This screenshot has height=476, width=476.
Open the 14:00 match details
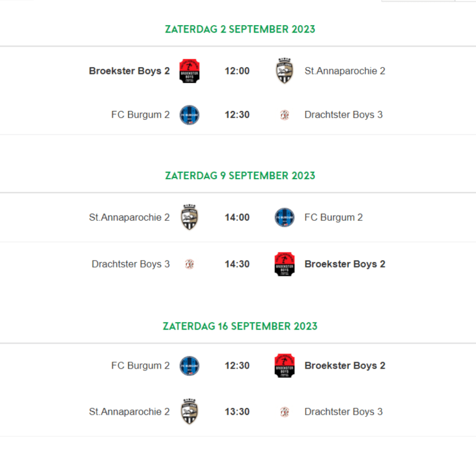(237, 218)
